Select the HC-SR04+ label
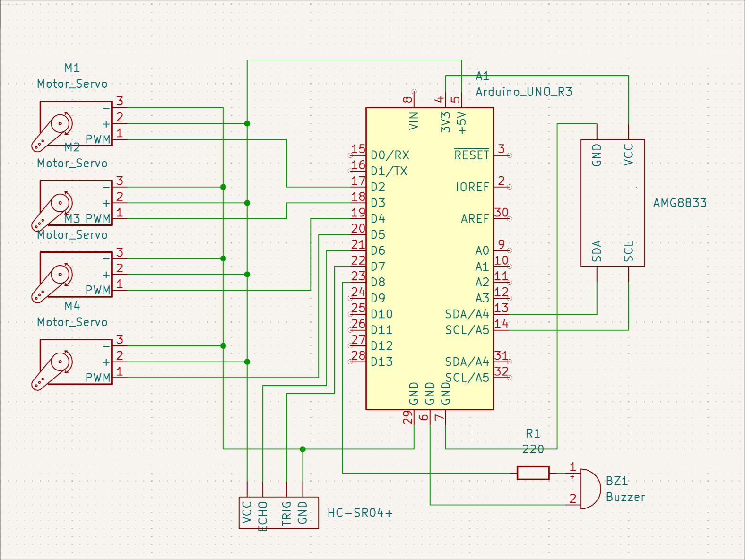Viewport: 745px width, 560px height. [x=360, y=513]
